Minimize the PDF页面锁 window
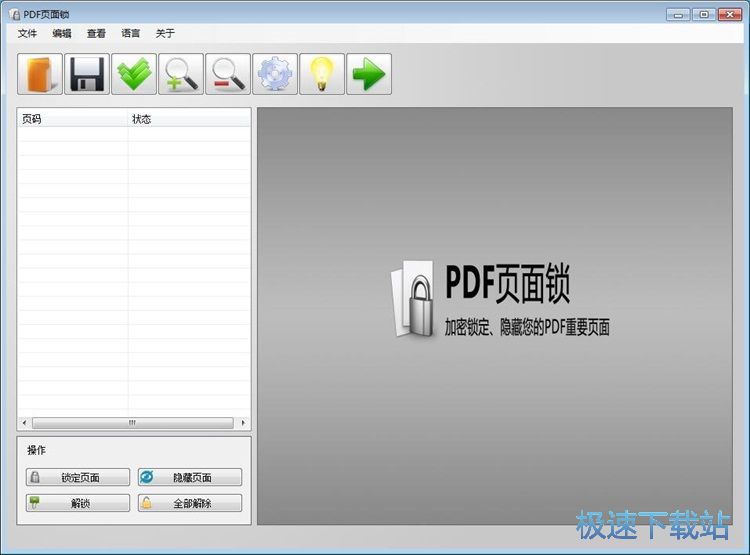 click(x=678, y=15)
